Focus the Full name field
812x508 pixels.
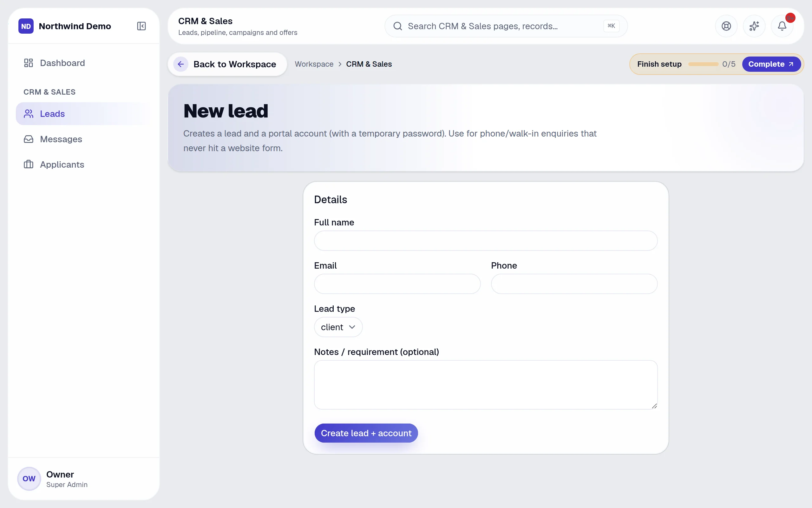click(x=486, y=241)
